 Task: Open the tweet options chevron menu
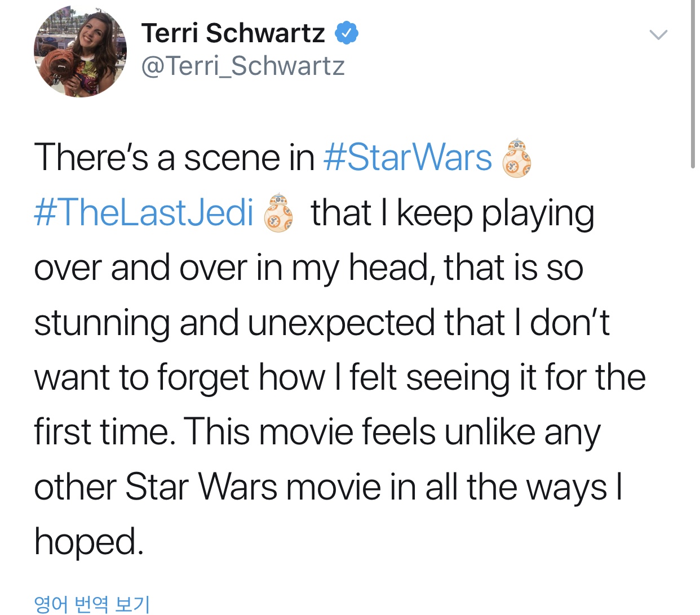(658, 35)
